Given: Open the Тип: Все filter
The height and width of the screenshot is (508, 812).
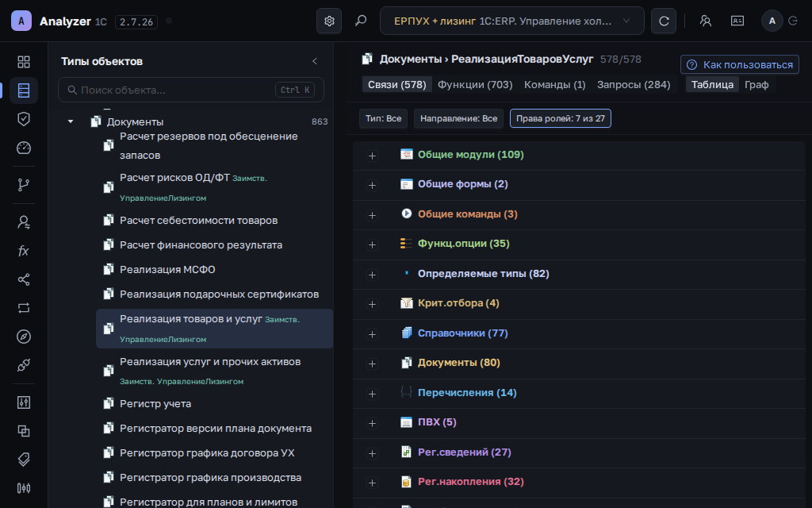Looking at the screenshot, I should click(383, 119).
